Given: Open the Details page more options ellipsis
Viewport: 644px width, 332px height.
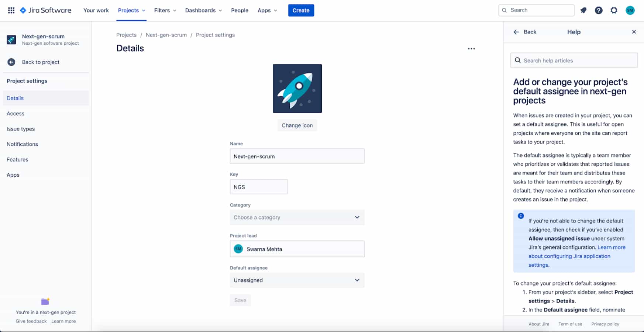Looking at the screenshot, I should click(x=471, y=48).
